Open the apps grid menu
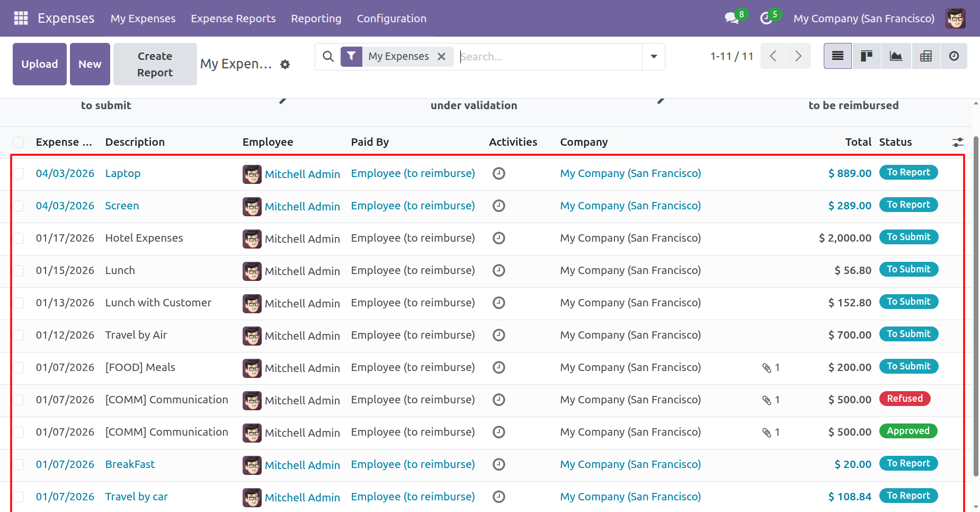The height and width of the screenshot is (512, 980). [x=21, y=18]
